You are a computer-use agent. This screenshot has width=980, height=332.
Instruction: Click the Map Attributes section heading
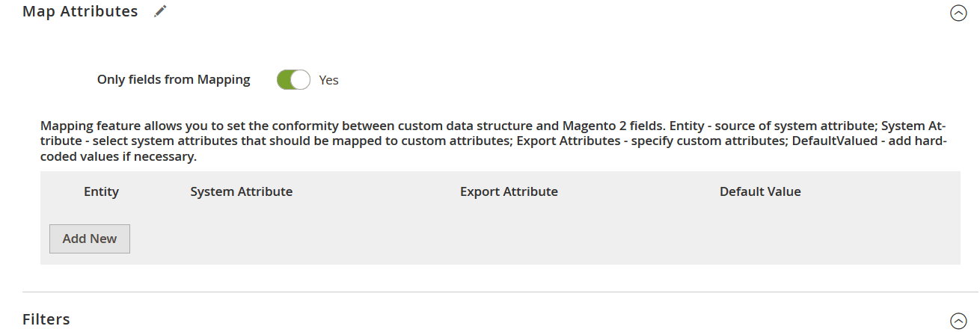[x=80, y=12]
